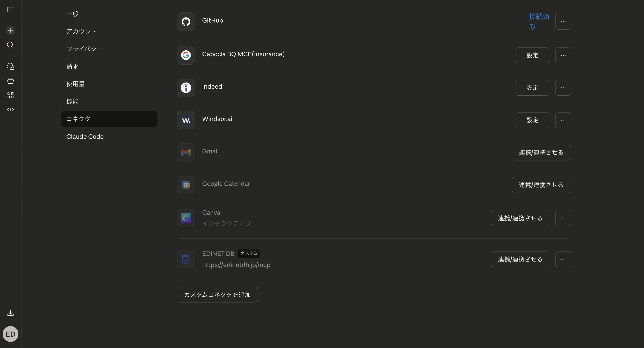Click the download icon at bottom left

coord(10,313)
